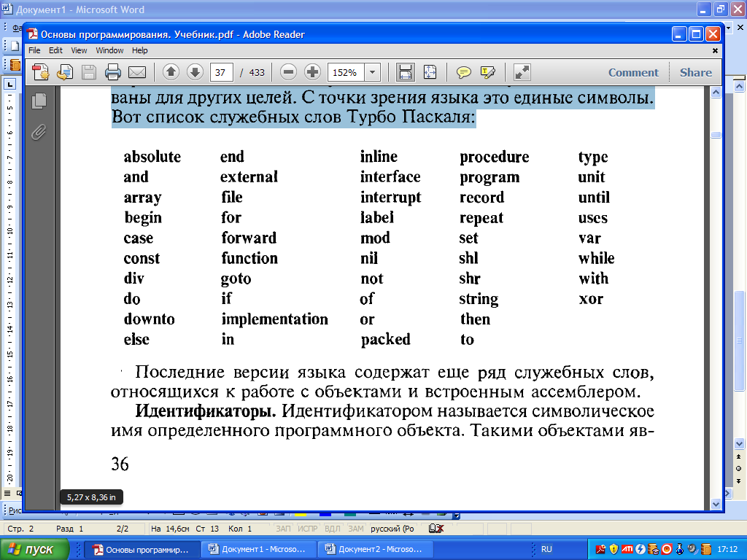Click the Adobe Reader tray icon
Screen dimensions: 747x560
pos(600,549)
